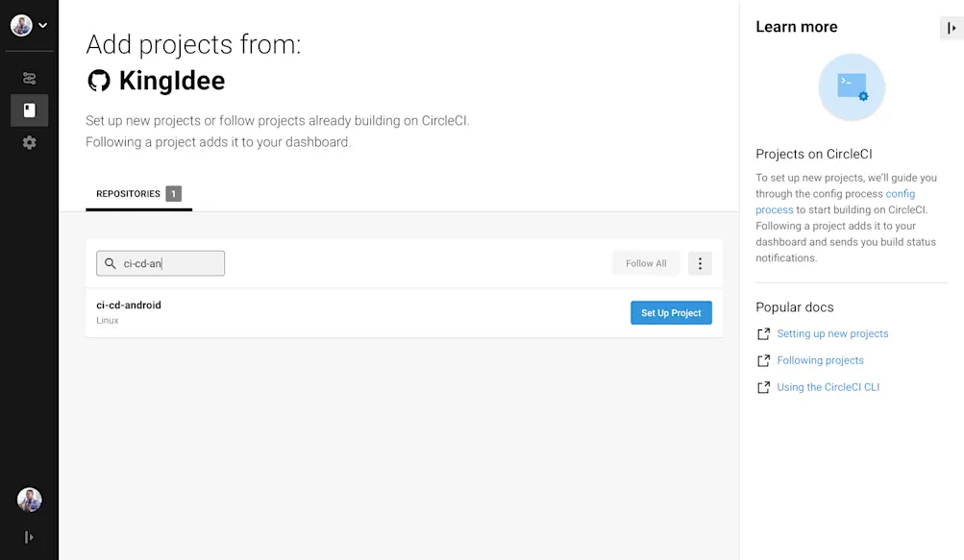This screenshot has width=964, height=560.
Task: Click the repositories count badge
Action: (173, 194)
